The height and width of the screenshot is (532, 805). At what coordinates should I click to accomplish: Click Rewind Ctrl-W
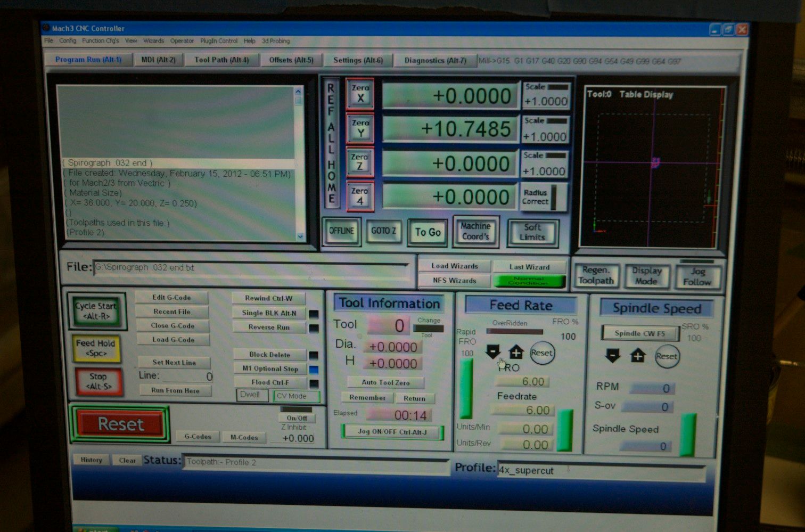269,298
